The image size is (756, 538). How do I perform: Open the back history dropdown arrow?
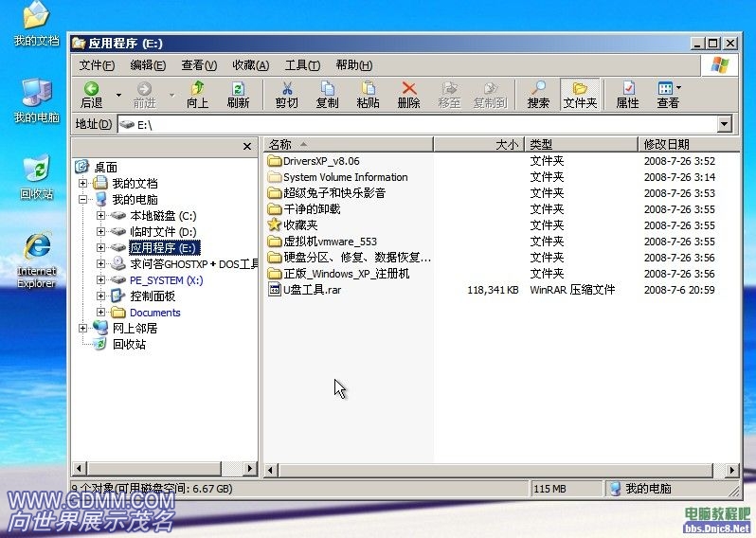pos(118,95)
